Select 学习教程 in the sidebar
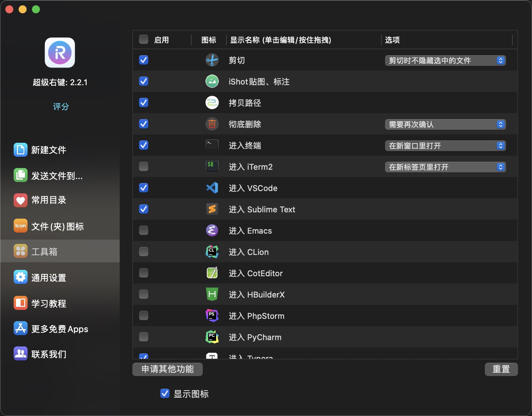Viewport: 532px width, 416px height. point(49,304)
